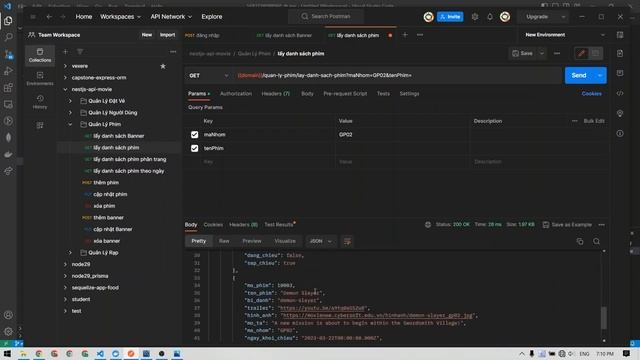The image size is (640, 360).
Task: Open VS Code Extensions icon in activity bar
Action: [8, 88]
